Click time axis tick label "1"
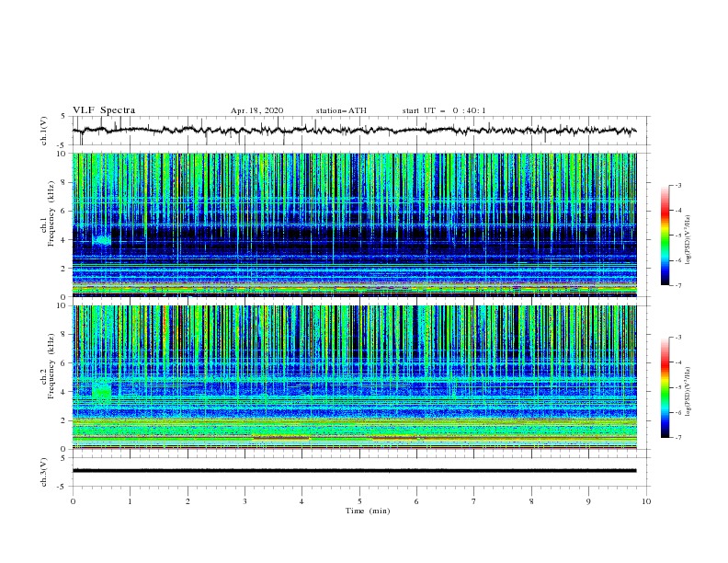728x563 pixels. 130,501
